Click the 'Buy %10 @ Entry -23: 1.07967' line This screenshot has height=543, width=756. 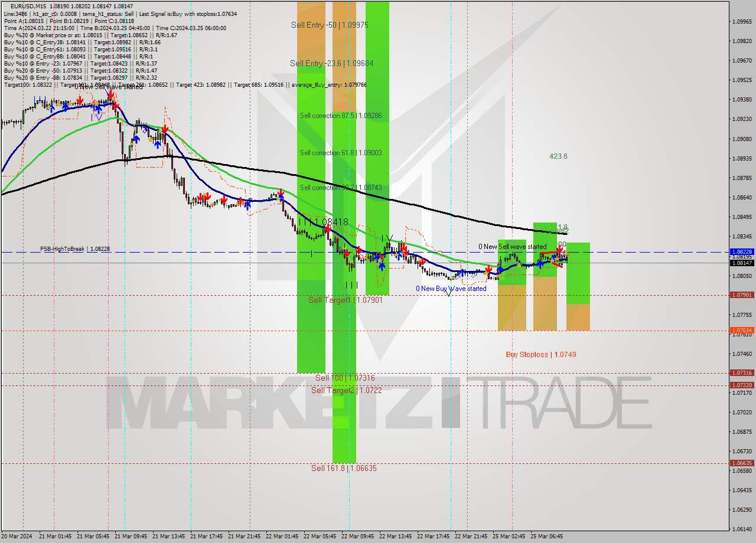80,63
